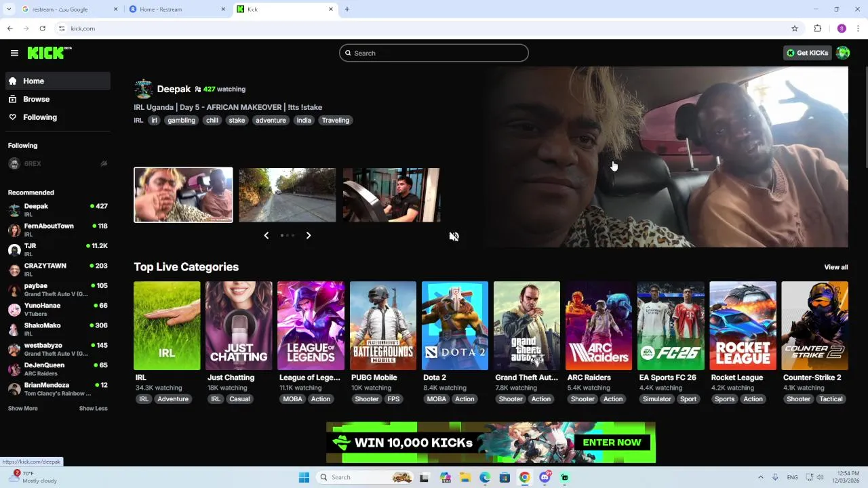The height and width of the screenshot is (488, 868).
Task: Open Chrome from the taskbar
Action: coord(524,477)
